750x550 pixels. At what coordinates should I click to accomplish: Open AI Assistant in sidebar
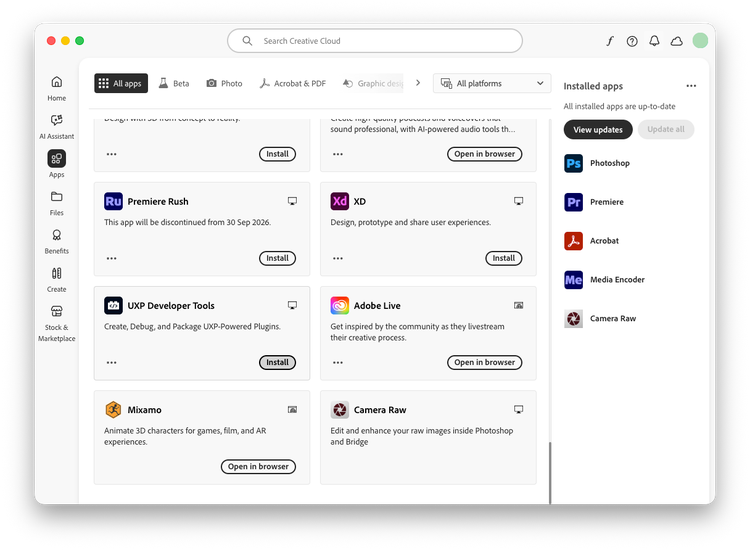pos(56,126)
